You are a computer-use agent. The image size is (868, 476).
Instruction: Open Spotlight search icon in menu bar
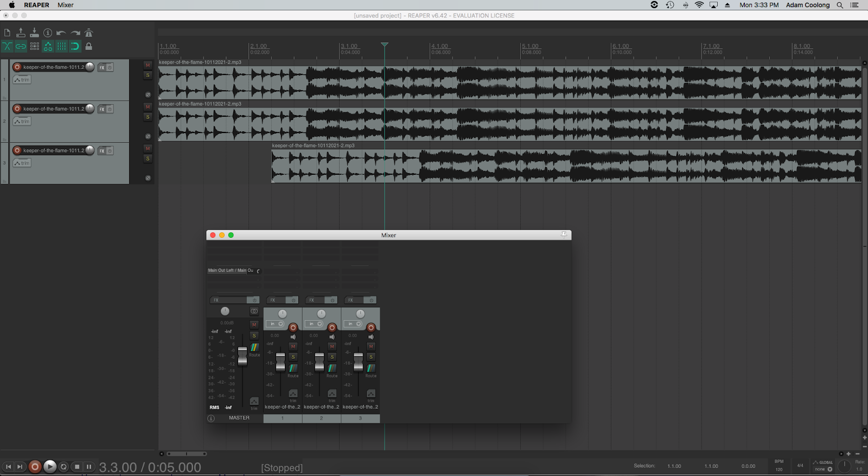(x=840, y=5)
